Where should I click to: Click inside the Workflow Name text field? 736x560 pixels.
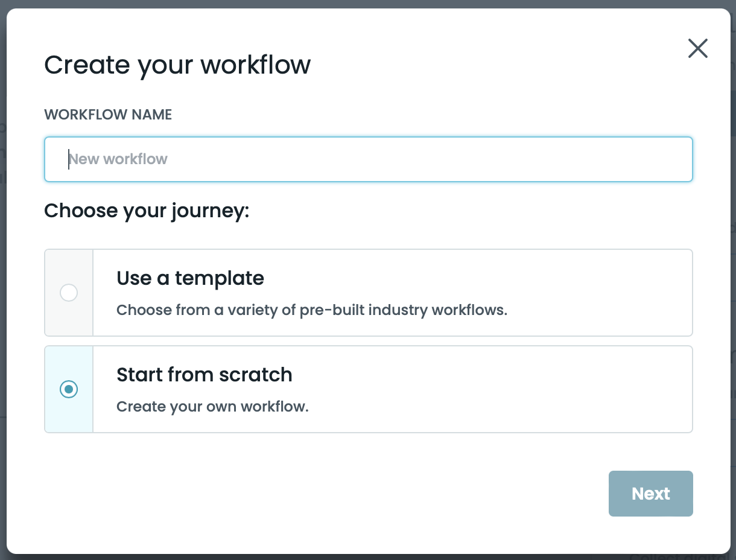tap(368, 159)
